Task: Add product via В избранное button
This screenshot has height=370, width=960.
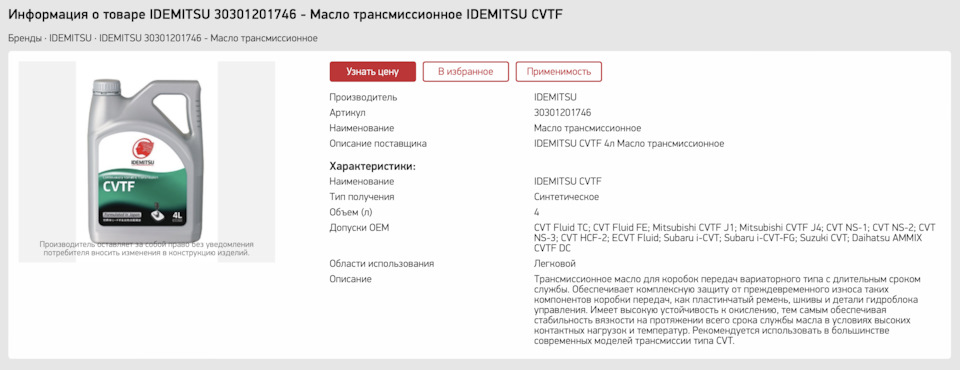Action: click(465, 72)
